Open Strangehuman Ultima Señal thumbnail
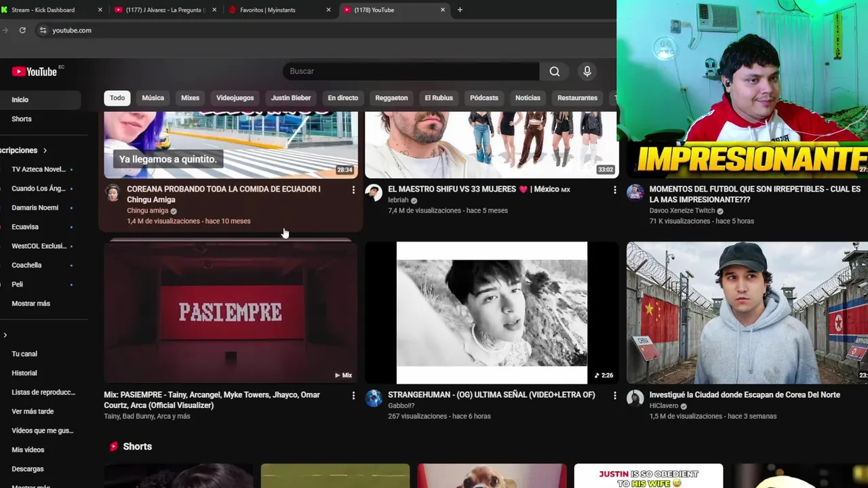Screen dimensions: 868x488 point(492,312)
